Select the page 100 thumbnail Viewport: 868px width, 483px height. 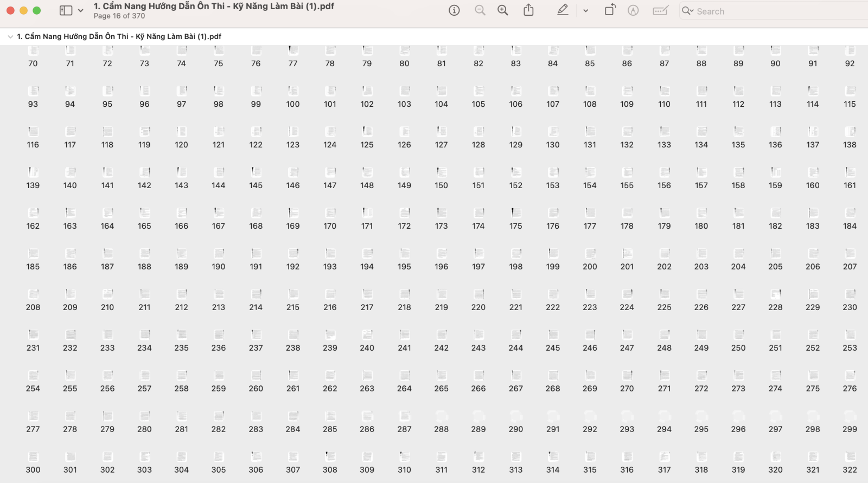click(293, 91)
